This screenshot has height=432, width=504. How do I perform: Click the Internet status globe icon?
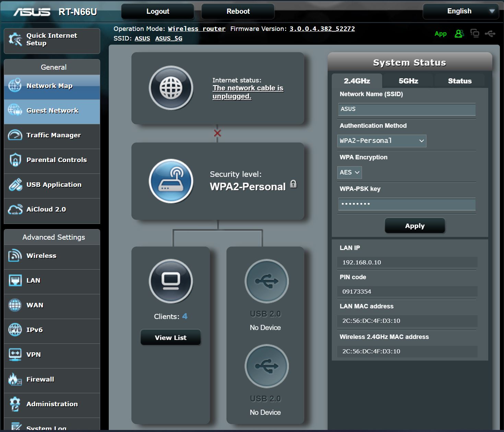tap(171, 88)
